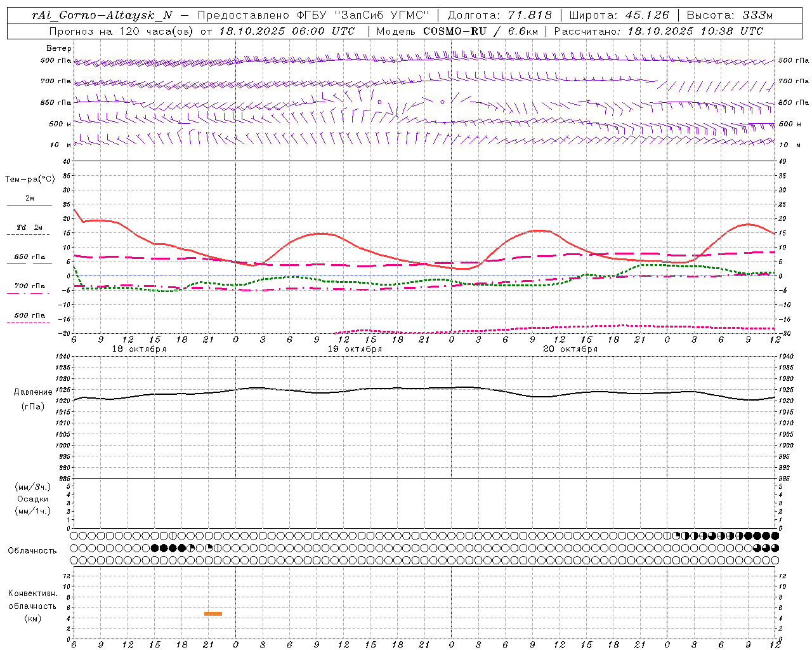
Task: Click the Ветер section label
Action: point(59,48)
